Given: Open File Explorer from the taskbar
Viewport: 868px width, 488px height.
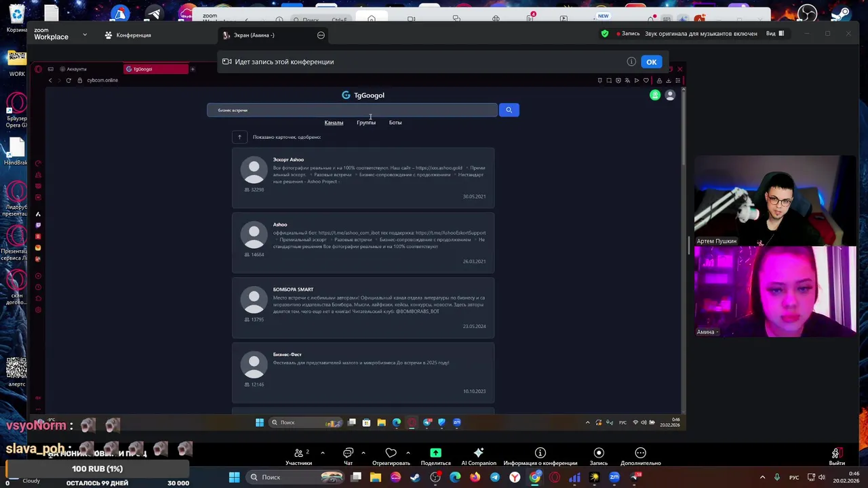Looking at the screenshot, I should [x=376, y=477].
